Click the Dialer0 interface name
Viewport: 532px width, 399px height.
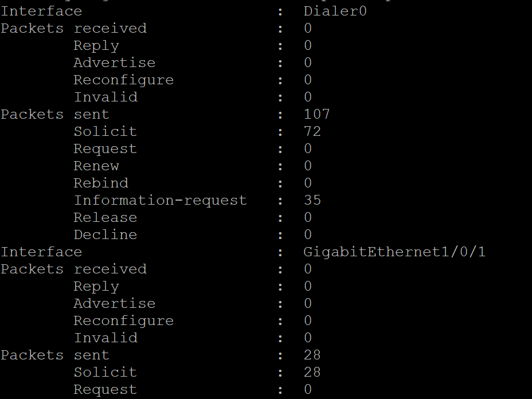coord(335,11)
